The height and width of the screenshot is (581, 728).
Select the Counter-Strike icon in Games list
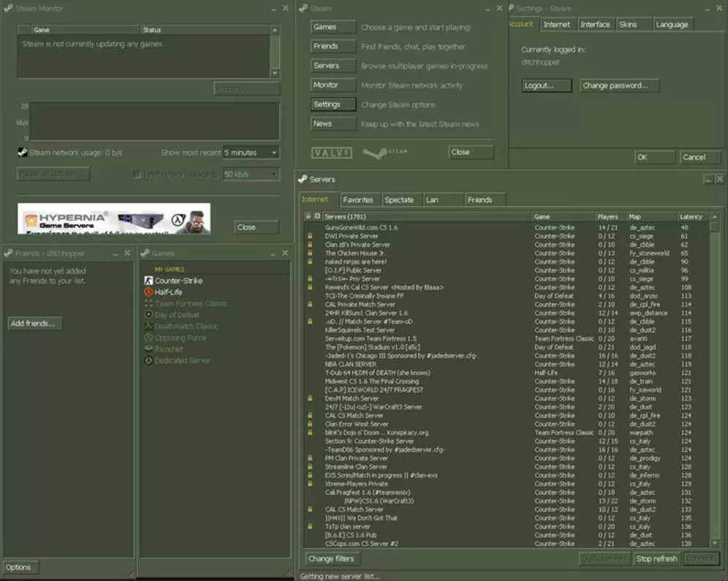148,281
